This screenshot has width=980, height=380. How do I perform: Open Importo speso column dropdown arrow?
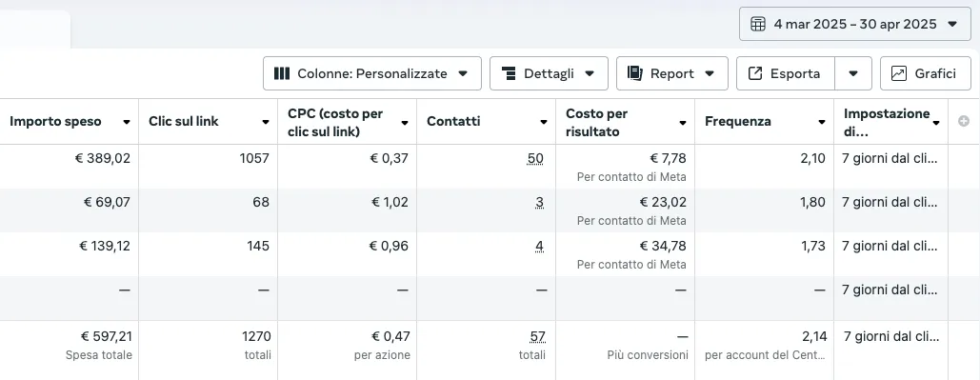pos(127,123)
